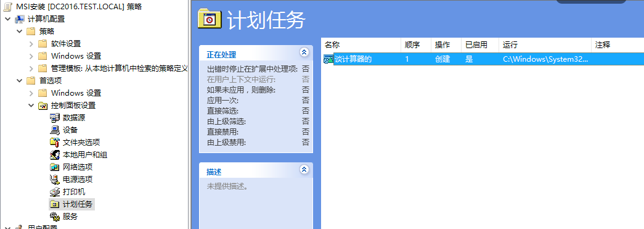Collapse the 描述 panel
Viewport: 644px width, 229px height.
pyautogui.click(x=304, y=169)
